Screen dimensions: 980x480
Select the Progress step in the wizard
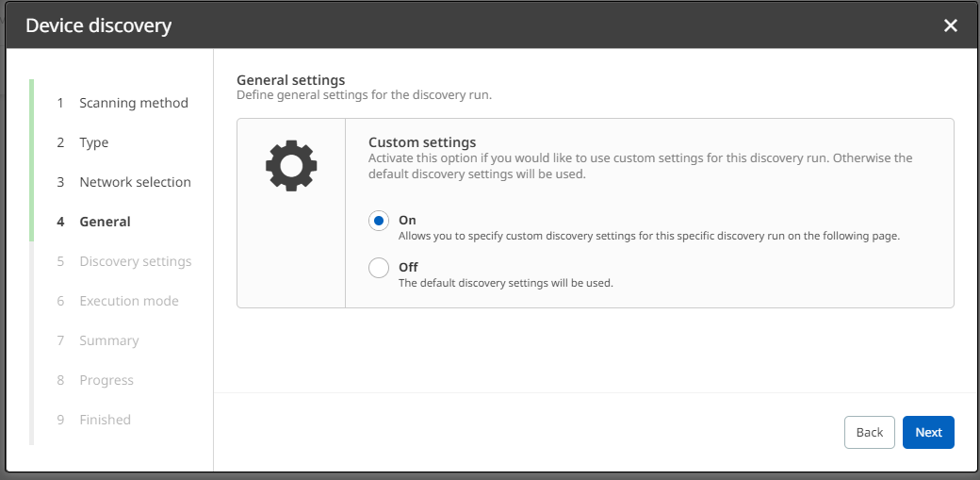click(106, 380)
